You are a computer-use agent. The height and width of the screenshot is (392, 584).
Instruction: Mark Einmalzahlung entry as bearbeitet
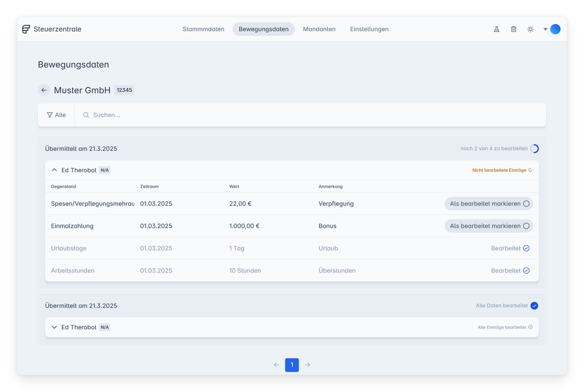tap(488, 226)
